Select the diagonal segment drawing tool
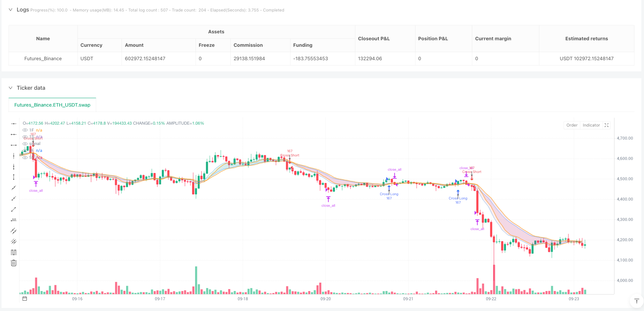 tap(14, 209)
